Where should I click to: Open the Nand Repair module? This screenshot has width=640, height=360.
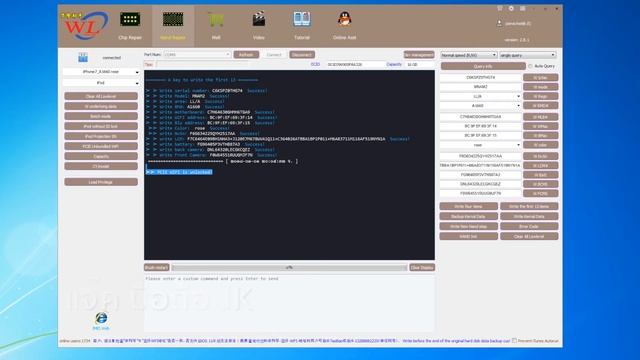(173, 25)
